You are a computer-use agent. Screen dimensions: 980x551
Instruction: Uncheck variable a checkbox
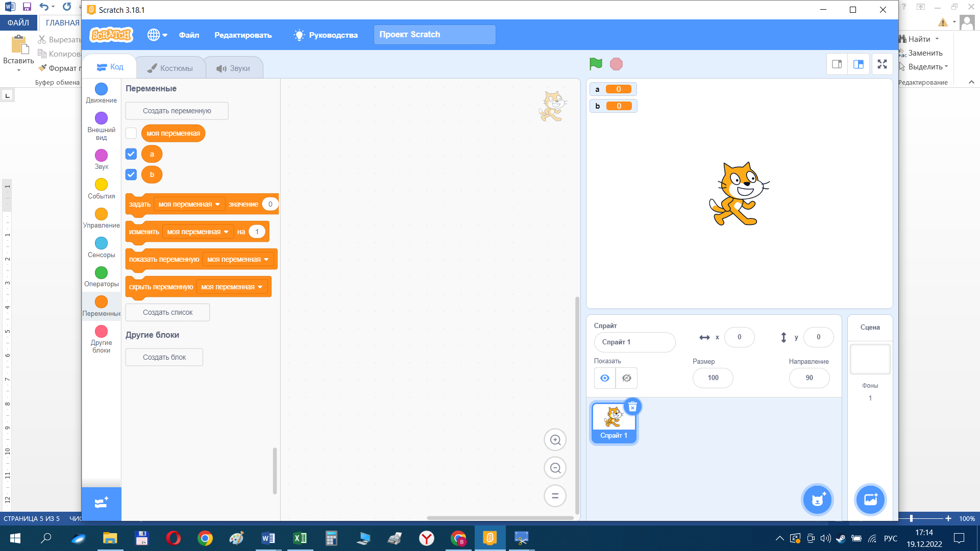pos(131,154)
